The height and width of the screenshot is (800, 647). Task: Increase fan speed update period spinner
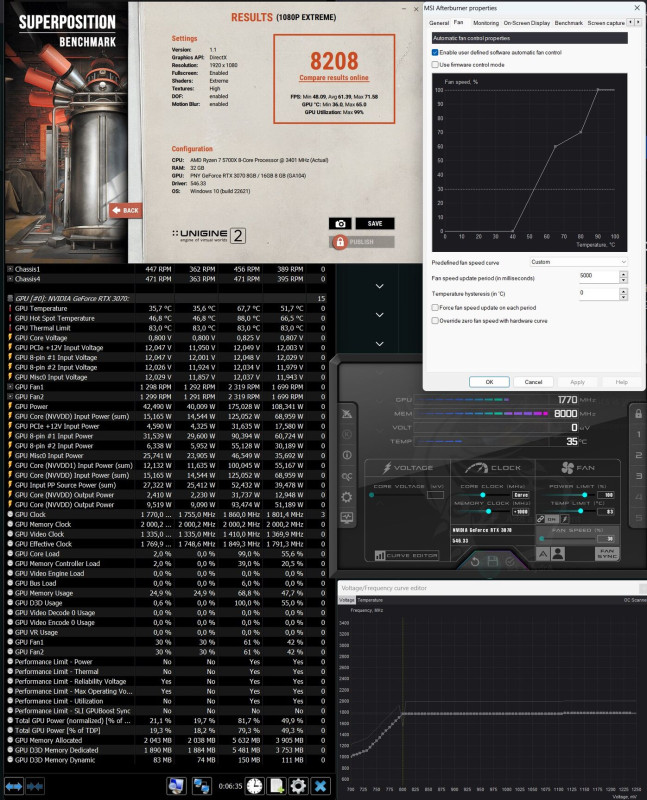click(623, 274)
